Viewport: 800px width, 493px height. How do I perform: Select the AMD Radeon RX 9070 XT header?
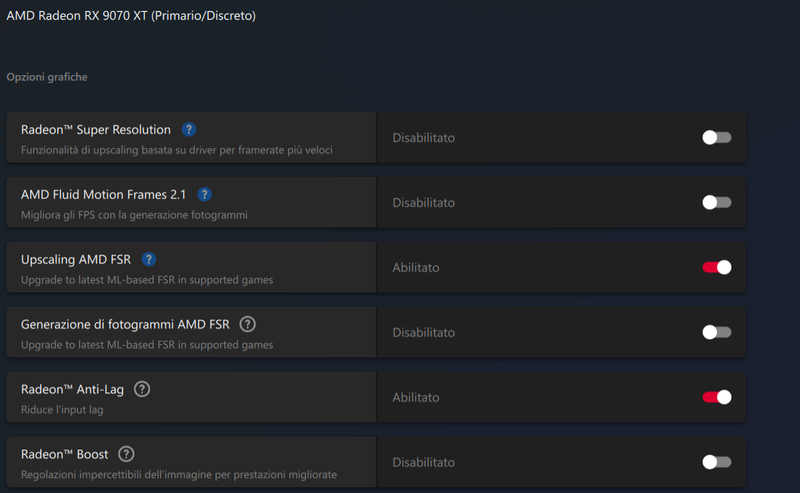coord(131,16)
